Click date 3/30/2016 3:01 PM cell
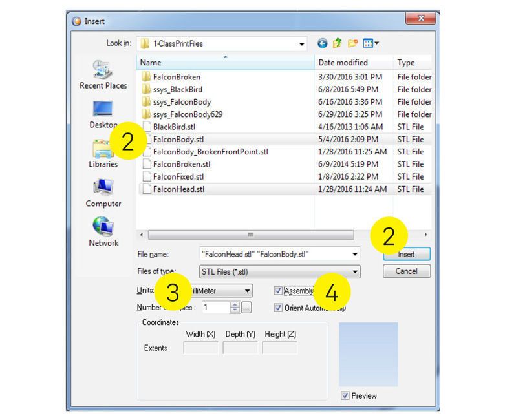 [350, 77]
